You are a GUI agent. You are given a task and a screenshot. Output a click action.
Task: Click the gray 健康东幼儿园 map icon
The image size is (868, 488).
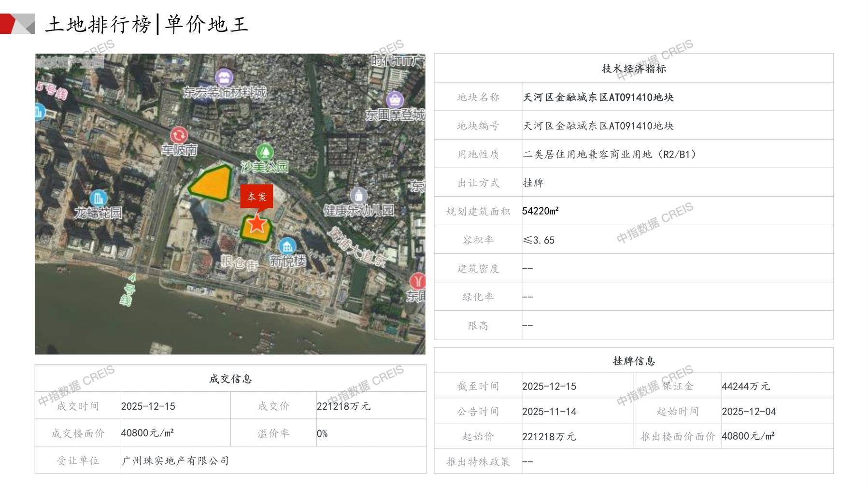tap(358, 196)
